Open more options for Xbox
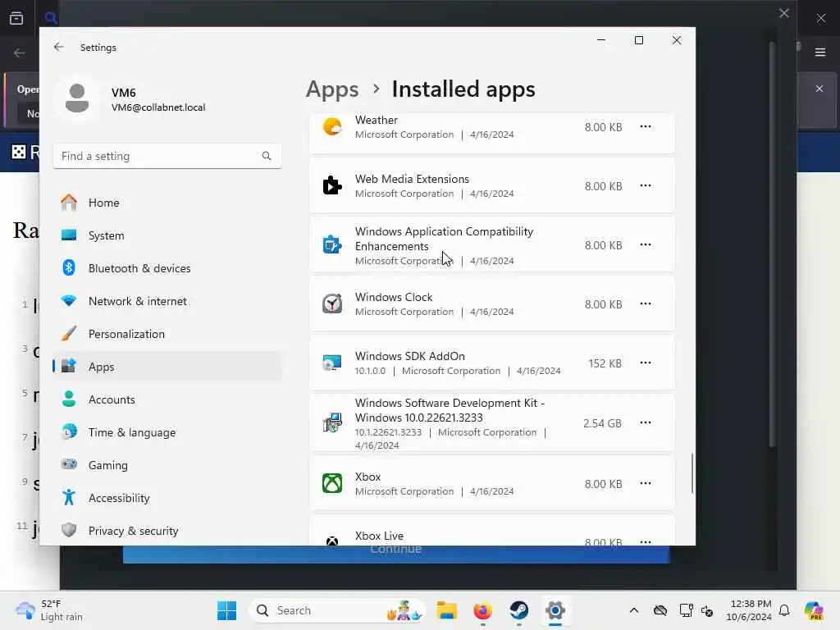This screenshot has height=630, width=840. tap(646, 483)
